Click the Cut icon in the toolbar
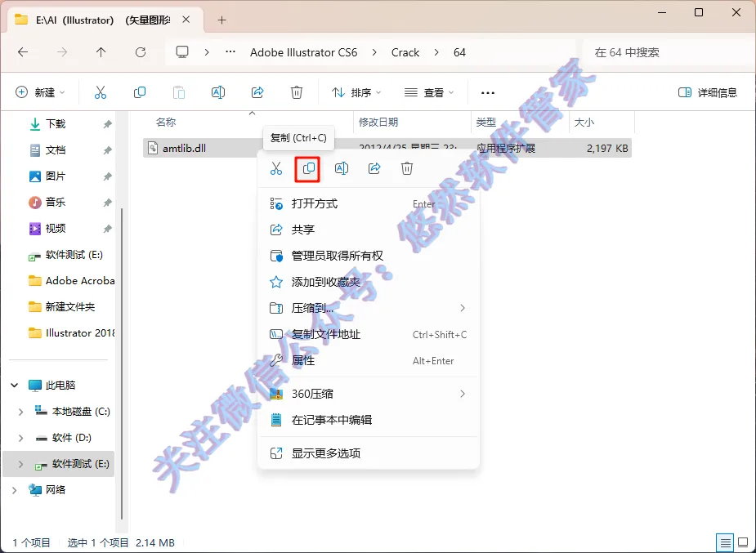 [x=101, y=92]
